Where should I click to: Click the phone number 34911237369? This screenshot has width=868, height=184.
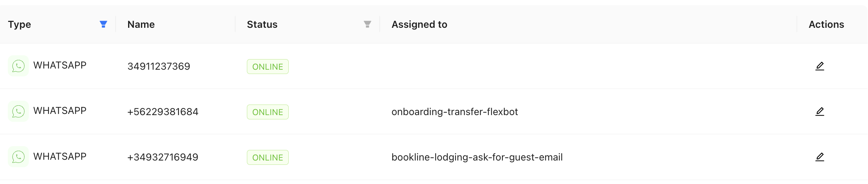(x=159, y=67)
